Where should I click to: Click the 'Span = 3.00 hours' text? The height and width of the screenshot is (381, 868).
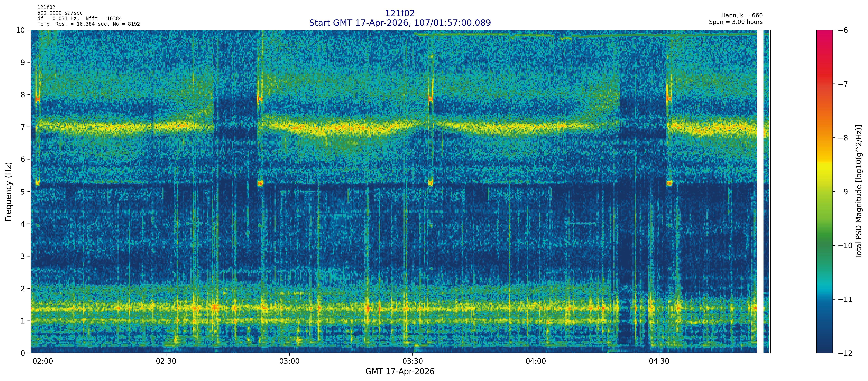[736, 22]
